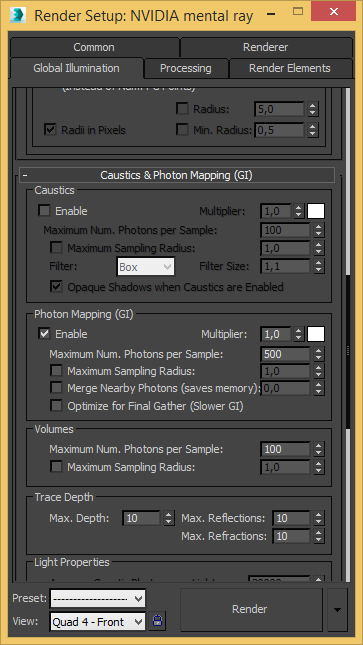The height and width of the screenshot is (645, 363).
Task: Uncheck Radii in Pixels
Action: click(x=50, y=130)
